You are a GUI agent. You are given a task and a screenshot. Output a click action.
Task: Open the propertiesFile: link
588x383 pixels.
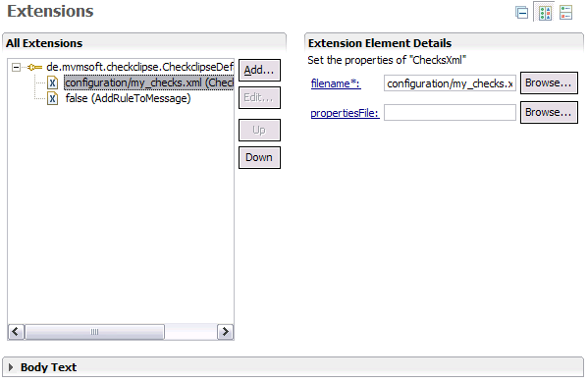pyautogui.click(x=345, y=113)
